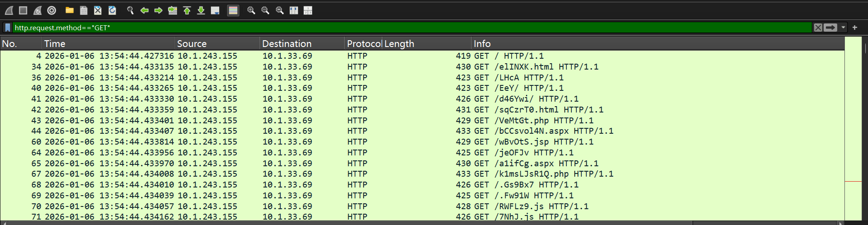Viewport: 868px width, 225px height.
Task: Clear the display filter
Action: tap(818, 28)
